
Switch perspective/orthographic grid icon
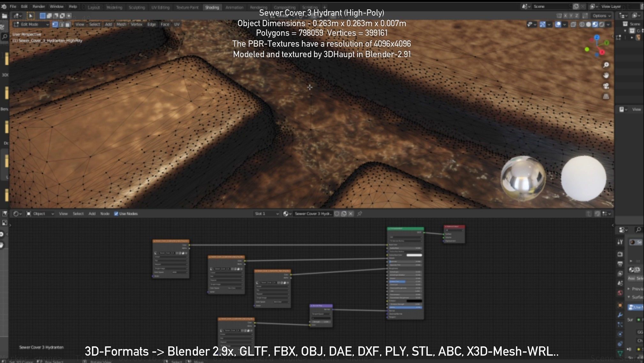[x=606, y=97]
